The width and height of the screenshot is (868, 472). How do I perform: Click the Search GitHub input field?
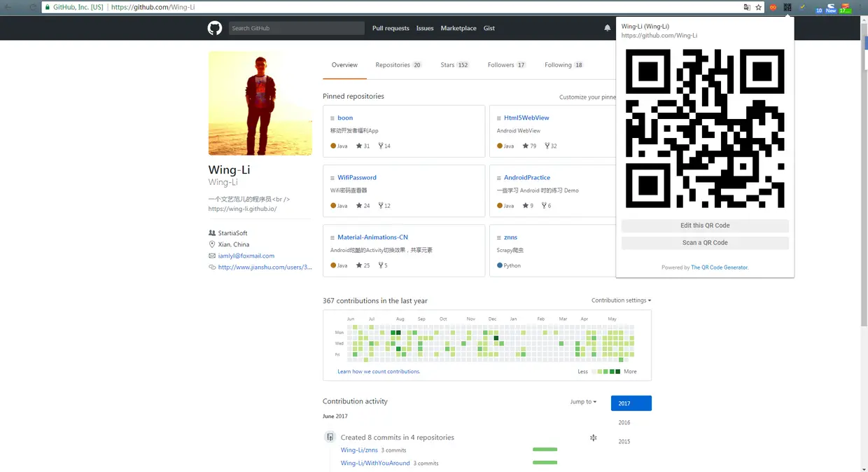[295, 28]
